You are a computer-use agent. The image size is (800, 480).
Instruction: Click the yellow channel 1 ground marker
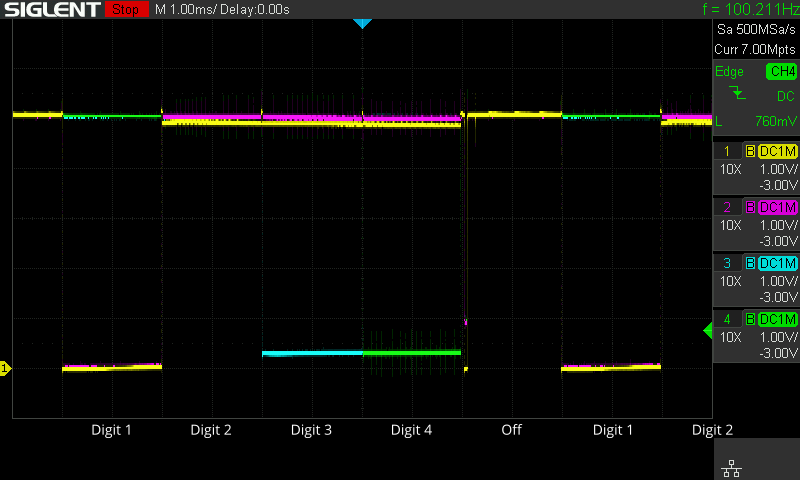(5, 368)
